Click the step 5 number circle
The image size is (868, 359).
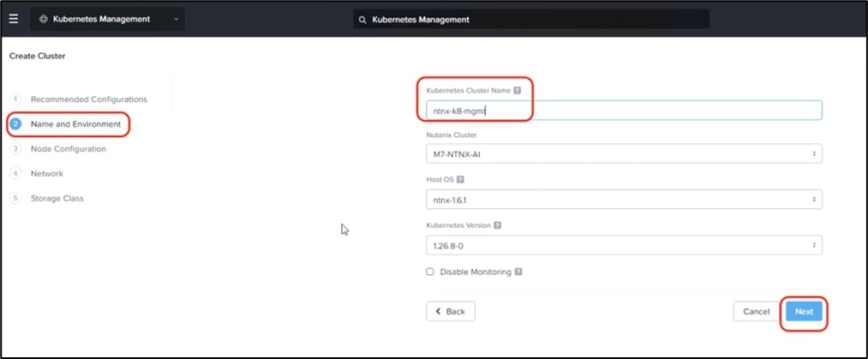click(x=15, y=198)
